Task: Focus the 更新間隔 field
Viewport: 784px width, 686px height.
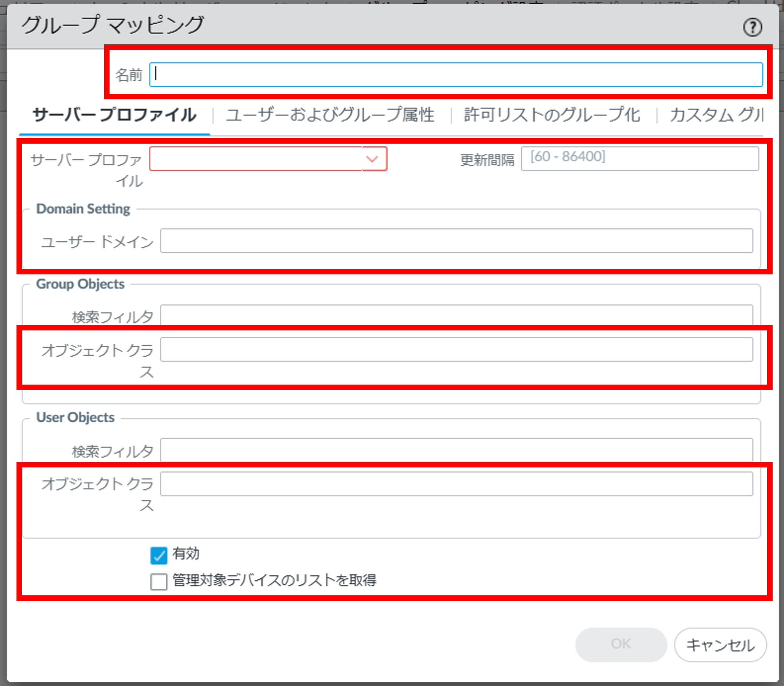Action: (639, 159)
